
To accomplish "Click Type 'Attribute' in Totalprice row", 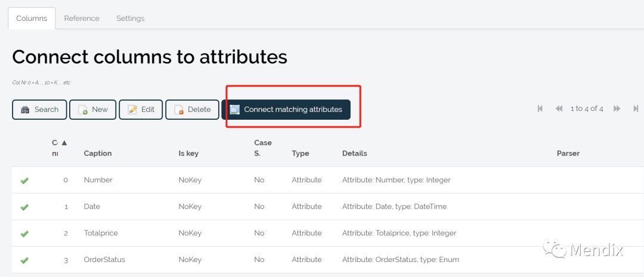I will tap(307, 233).
